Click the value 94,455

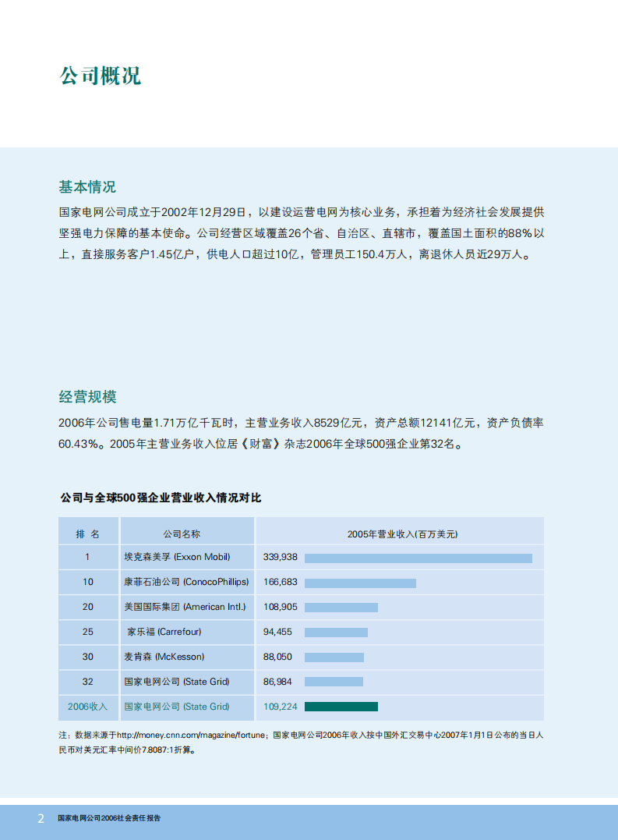pos(277,632)
